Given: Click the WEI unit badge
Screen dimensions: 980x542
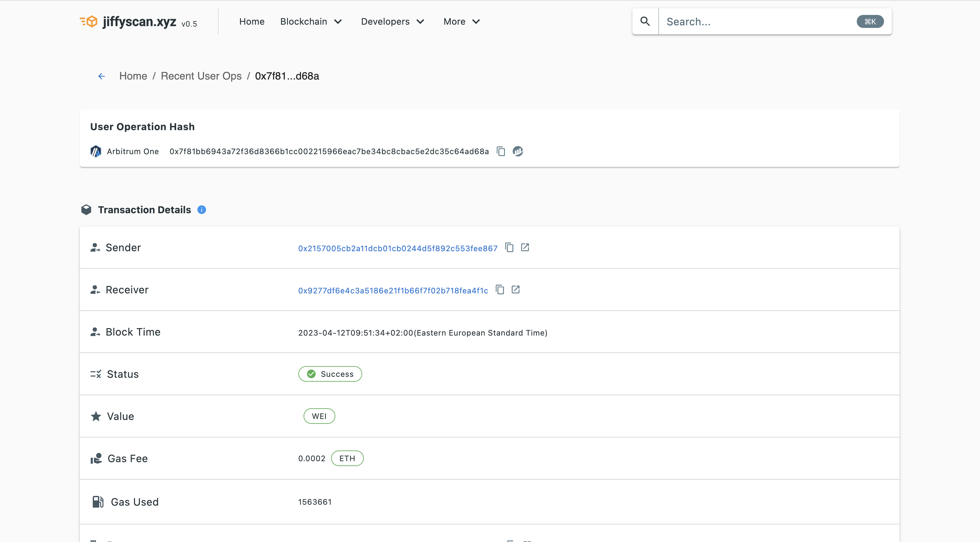Looking at the screenshot, I should [x=319, y=416].
